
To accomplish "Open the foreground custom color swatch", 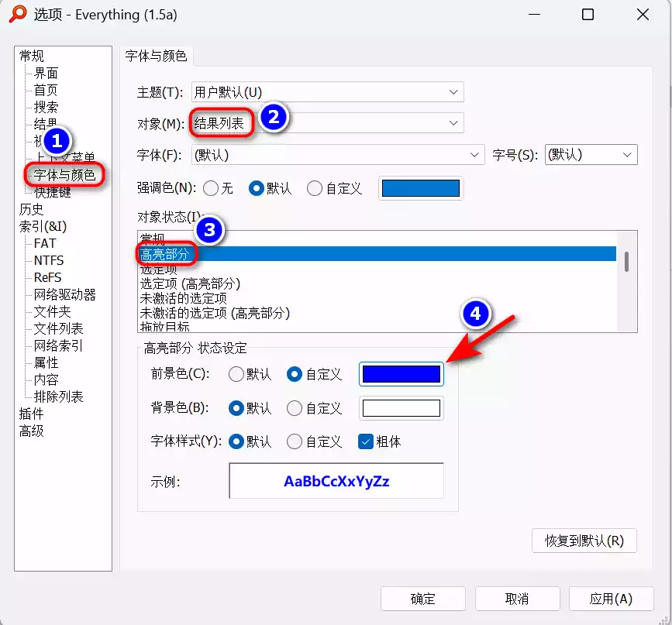I will [401, 374].
